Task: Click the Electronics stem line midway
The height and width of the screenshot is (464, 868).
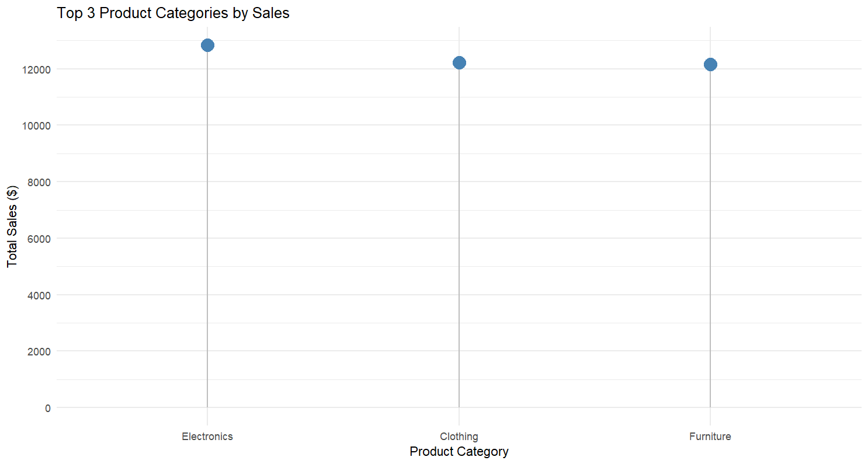Action: point(207,226)
